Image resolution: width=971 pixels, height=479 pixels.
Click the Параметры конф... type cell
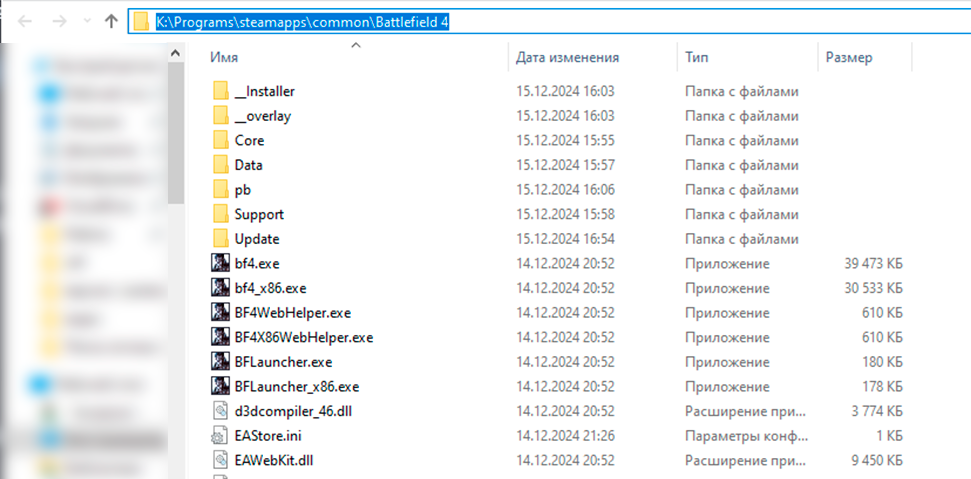coord(746,436)
